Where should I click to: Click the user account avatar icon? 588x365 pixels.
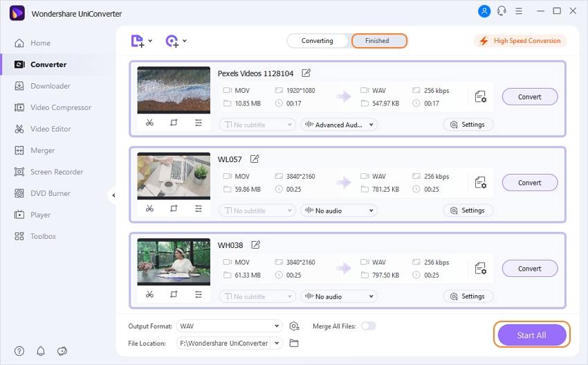[484, 11]
